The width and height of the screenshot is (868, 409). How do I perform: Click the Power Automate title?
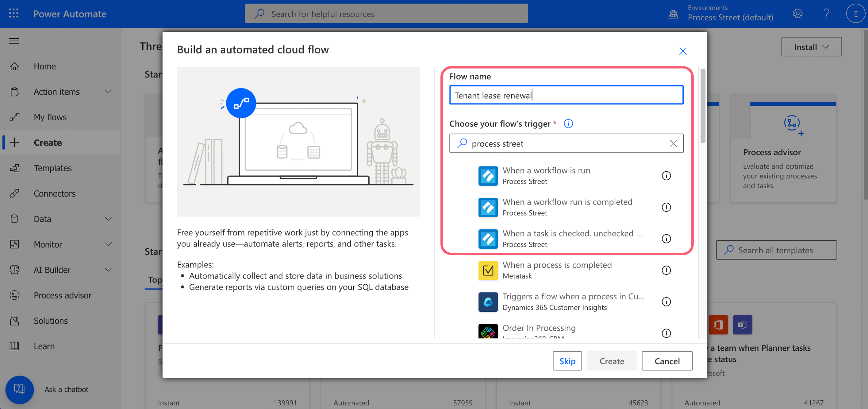point(70,14)
